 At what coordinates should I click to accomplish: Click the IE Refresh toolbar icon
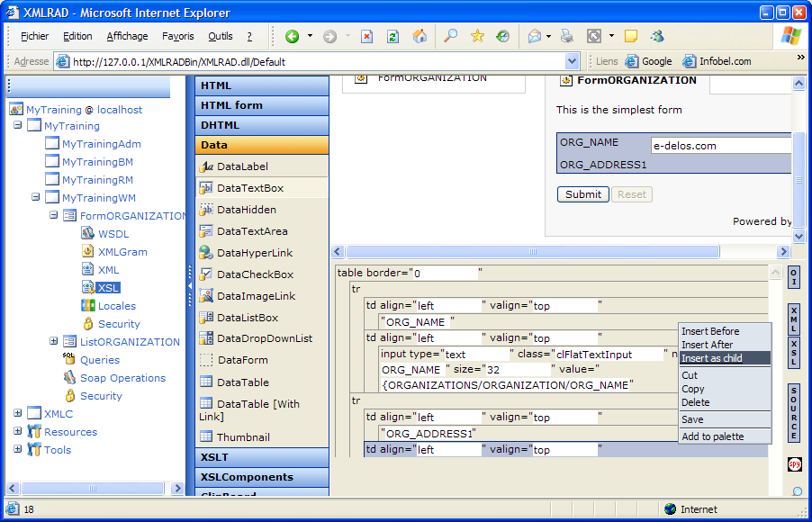[x=392, y=37]
